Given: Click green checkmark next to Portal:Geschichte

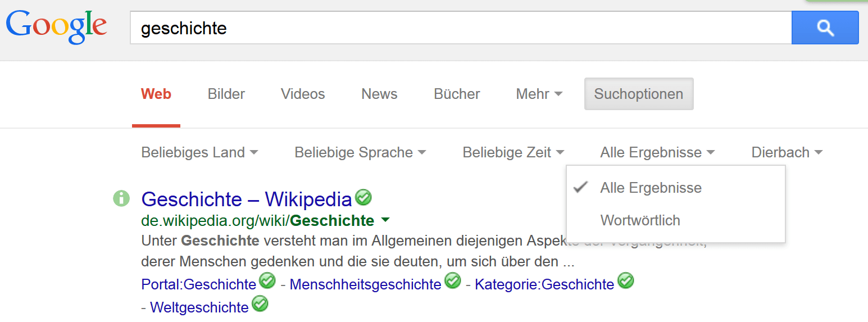Looking at the screenshot, I should pyautogui.click(x=267, y=280).
